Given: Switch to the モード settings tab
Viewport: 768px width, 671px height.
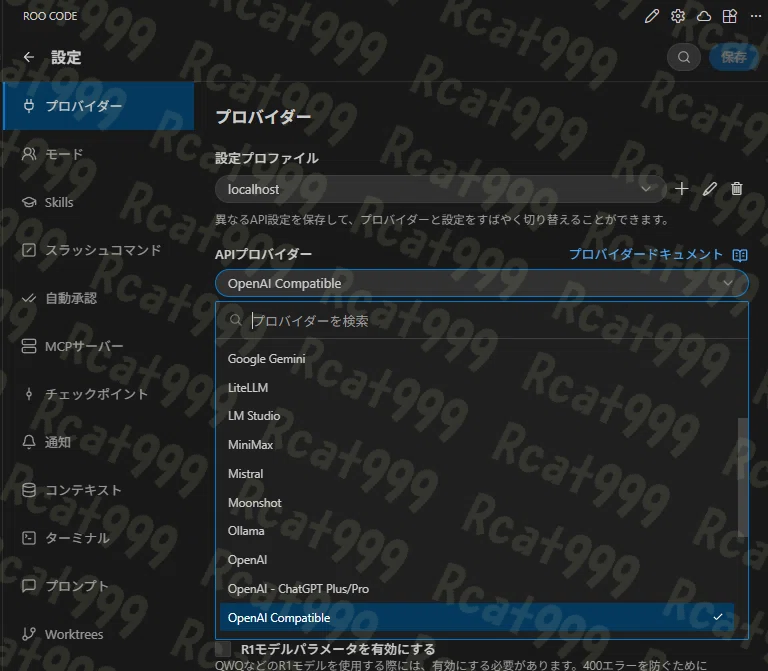Looking at the screenshot, I should [x=98, y=154].
